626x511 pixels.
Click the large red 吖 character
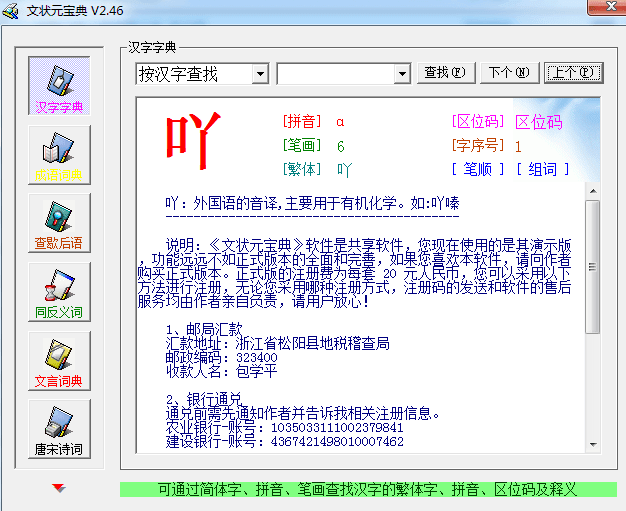click(x=193, y=141)
